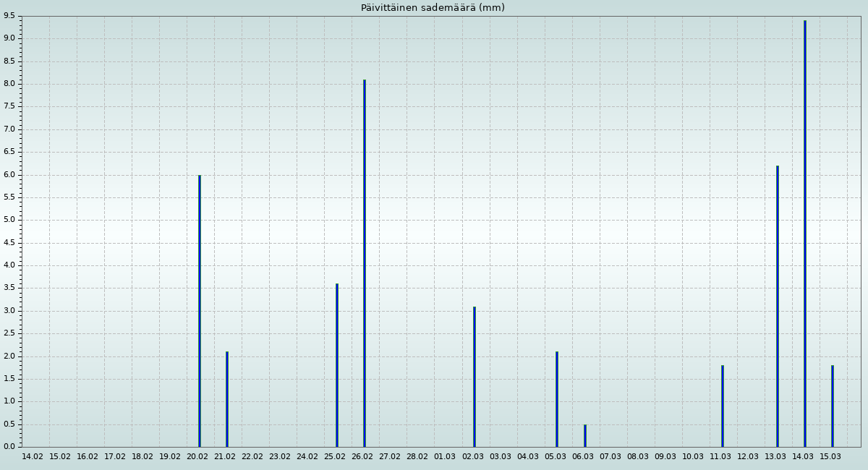
Task: Select the 01.03 x-axis date label
Action: [445, 457]
